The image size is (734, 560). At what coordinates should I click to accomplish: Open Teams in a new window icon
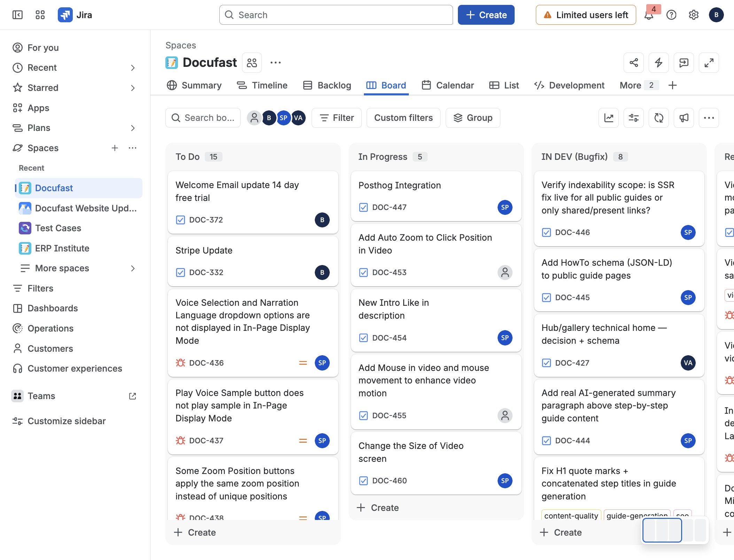point(133,396)
